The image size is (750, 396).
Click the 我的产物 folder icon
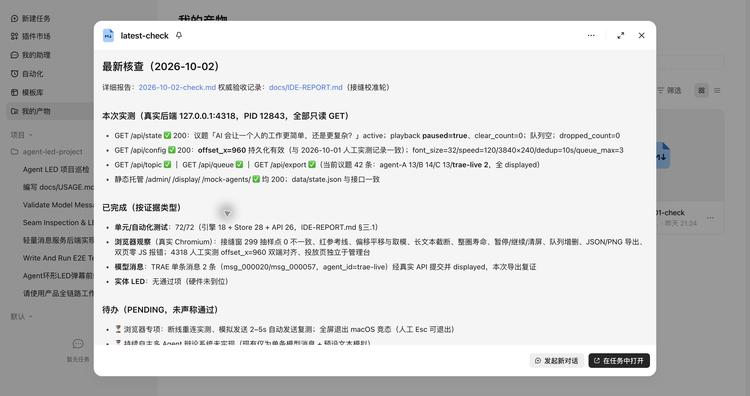tap(14, 111)
